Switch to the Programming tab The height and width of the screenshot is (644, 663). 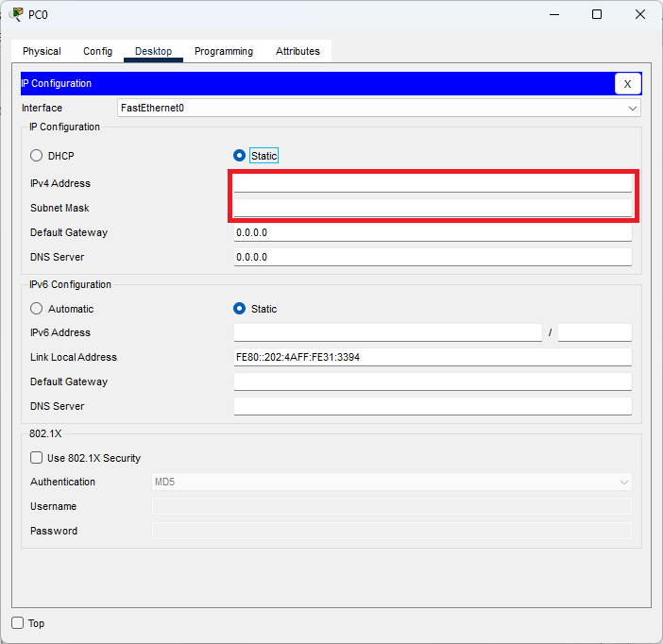pos(224,51)
